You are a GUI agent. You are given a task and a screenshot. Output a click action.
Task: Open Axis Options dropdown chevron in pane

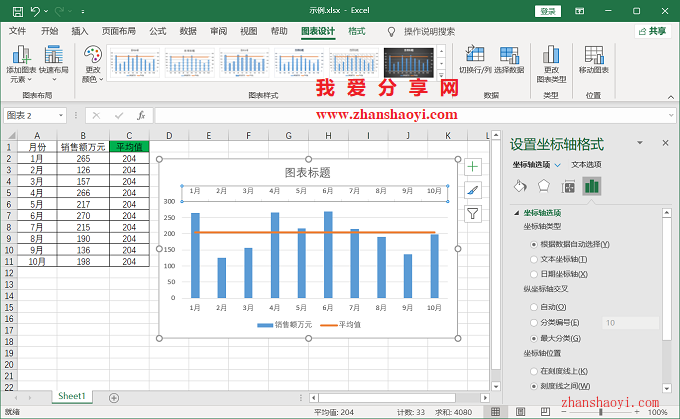[x=558, y=165]
